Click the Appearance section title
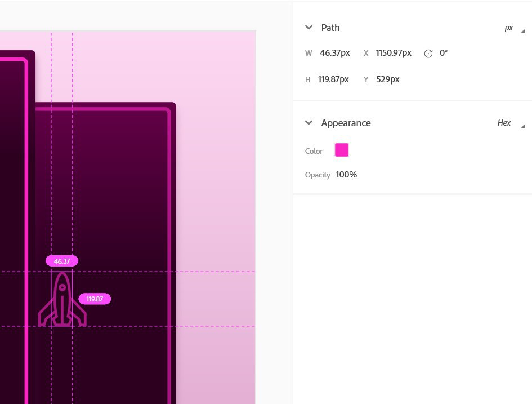Screen dimensions: 532x404 tap(346, 123)
